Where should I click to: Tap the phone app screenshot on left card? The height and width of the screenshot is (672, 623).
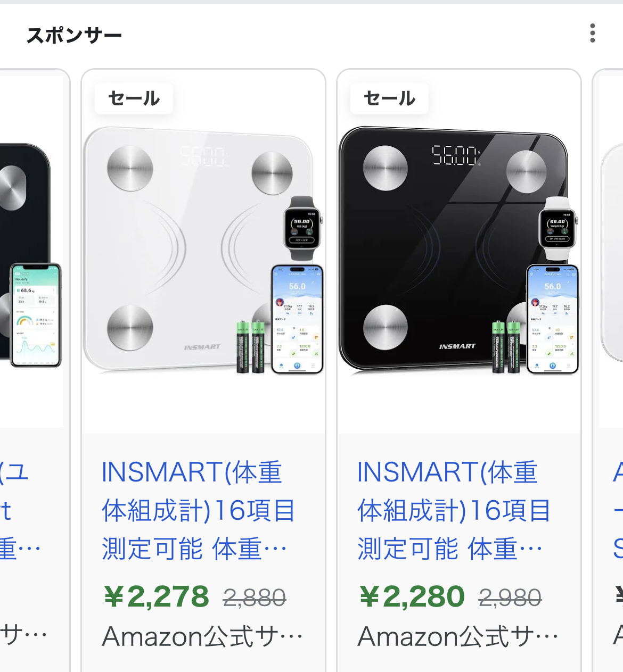[36, 315]
